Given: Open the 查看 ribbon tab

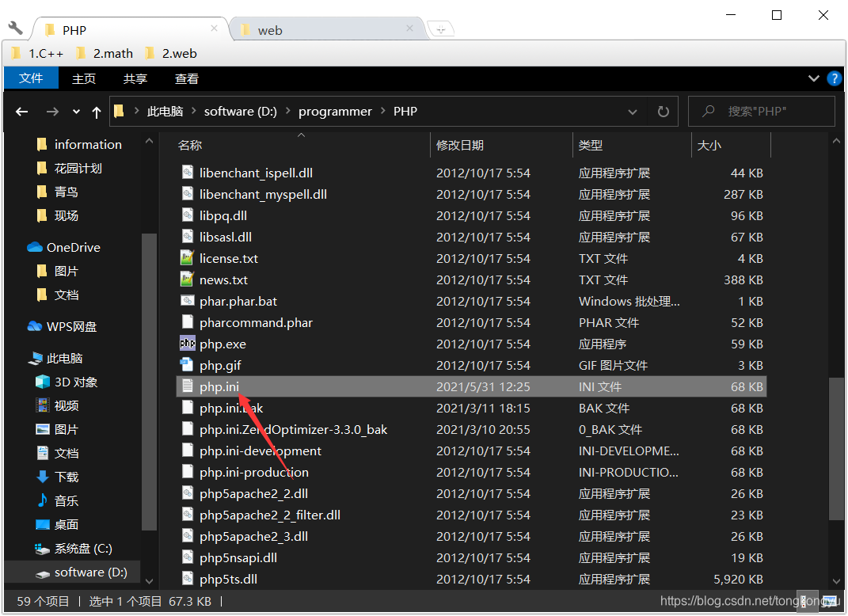Looking at the screenshot, I should (x=187, y=79).
